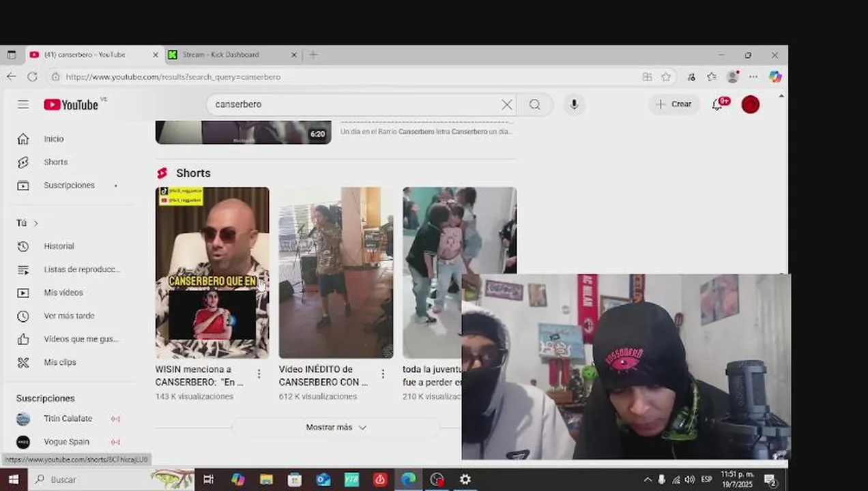Open the Windows notification center
868x491 pixels.
coord(770,479)
